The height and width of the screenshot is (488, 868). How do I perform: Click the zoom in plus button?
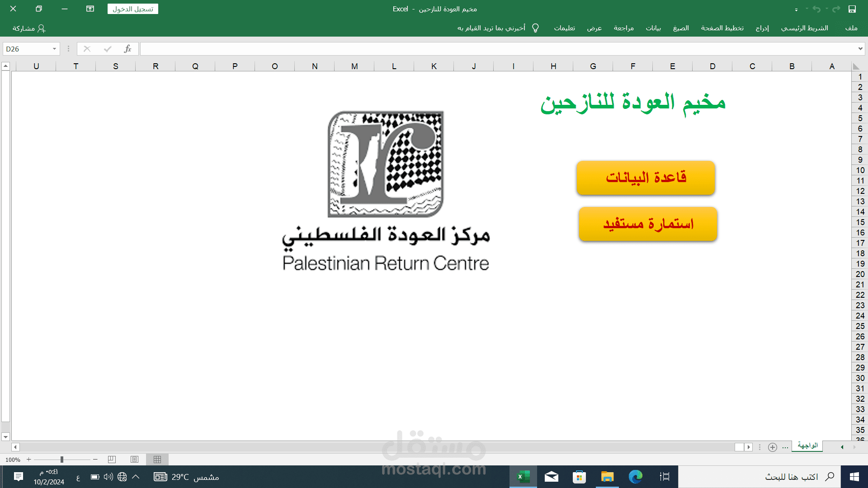click(28, 460)
